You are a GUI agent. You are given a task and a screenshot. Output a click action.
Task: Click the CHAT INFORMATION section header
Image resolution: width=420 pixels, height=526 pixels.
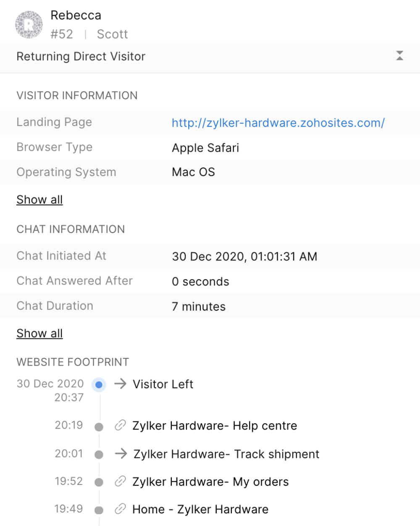(x=71, y=229)
